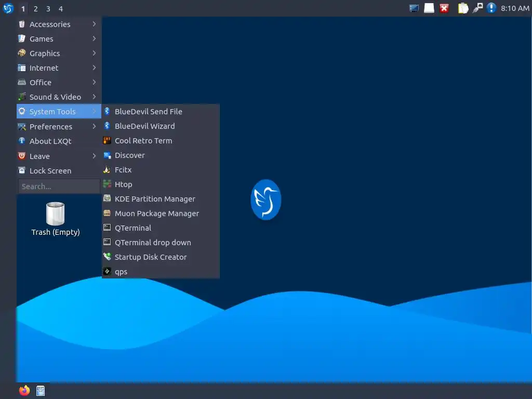Open Muon Package Manager icon
532x399 pixels.
[107, 213]
